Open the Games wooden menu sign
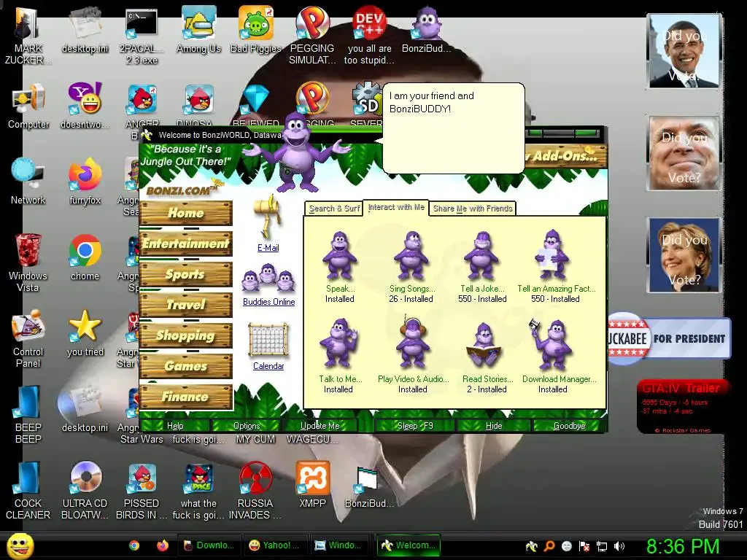 (x=186, y=366)
